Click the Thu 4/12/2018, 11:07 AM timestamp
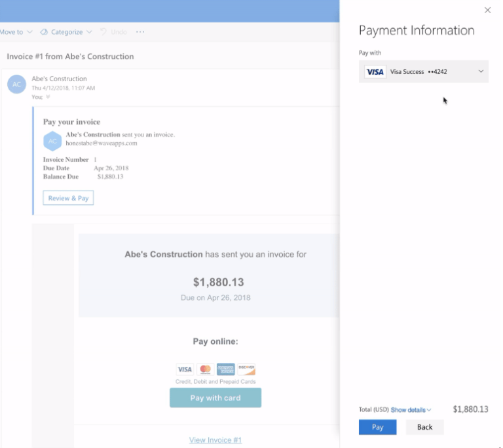The width and height of the screenshot is (503, 448). coord(63,88)
